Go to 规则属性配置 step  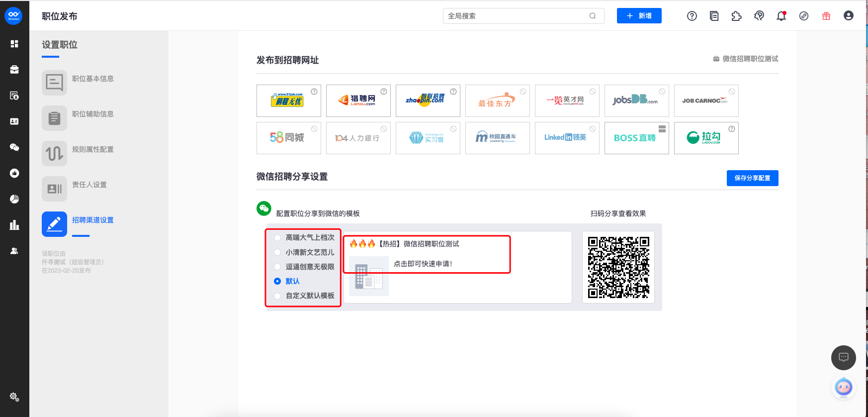(x=78, y=153)
